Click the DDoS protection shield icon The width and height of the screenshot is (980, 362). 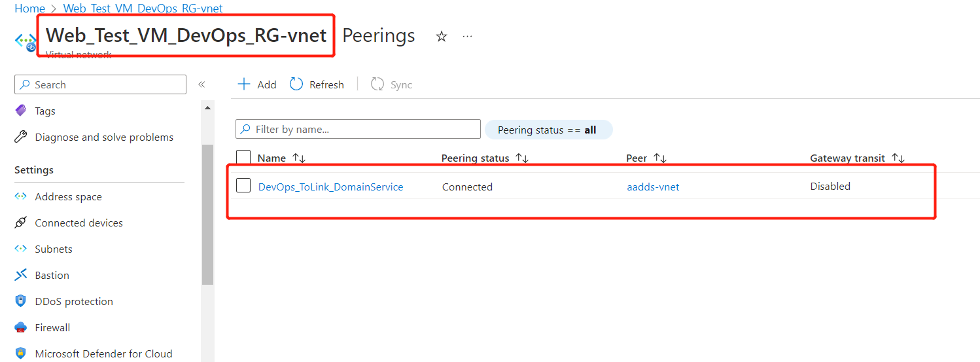point(21,301)
